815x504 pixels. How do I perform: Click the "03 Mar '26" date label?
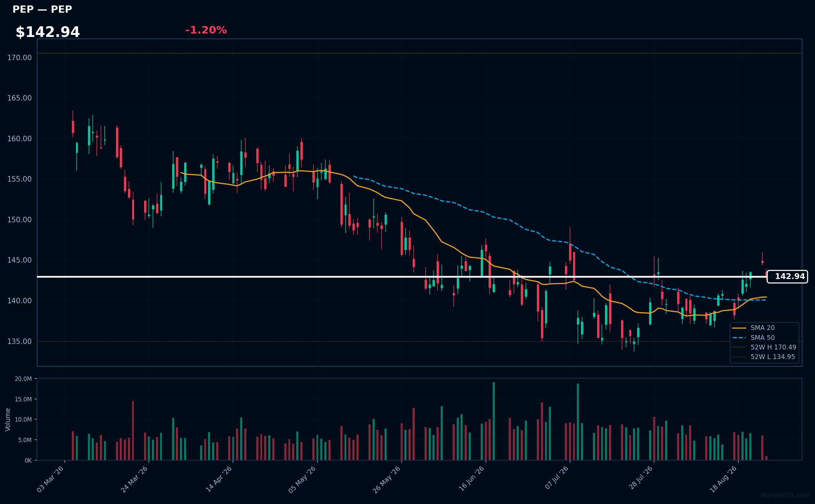(x=50, y=479)
